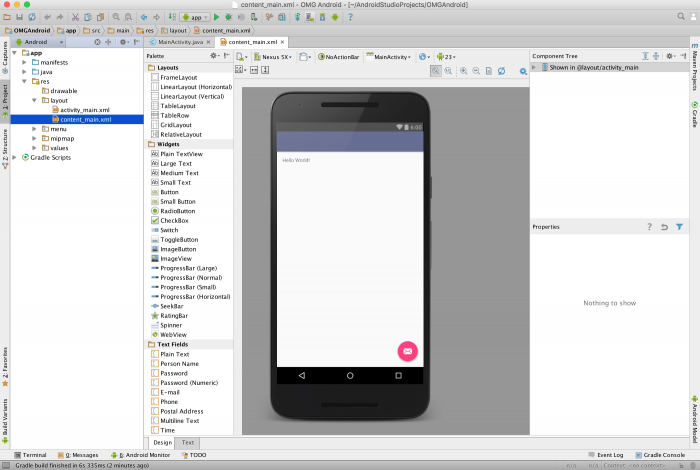Click the Properties panel filter funnel icon

(x=679, y=227)
